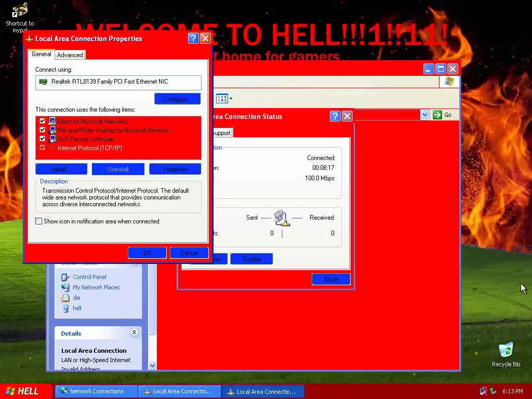
Task: Open the 'hell' link in Other Places
Action: tap(77, 308)
